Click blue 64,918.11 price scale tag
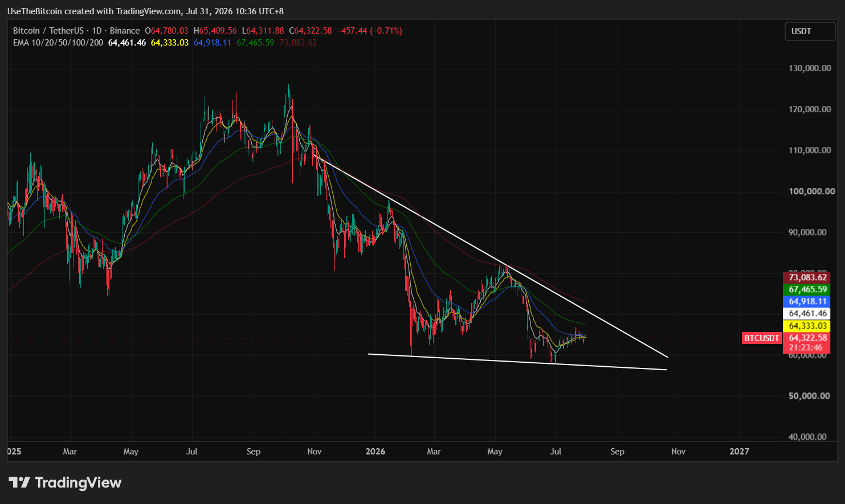845x504 pixels. 807,301
